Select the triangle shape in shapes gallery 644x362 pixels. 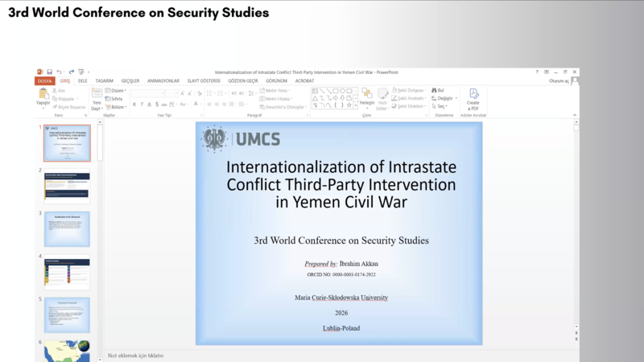(315, 98)
